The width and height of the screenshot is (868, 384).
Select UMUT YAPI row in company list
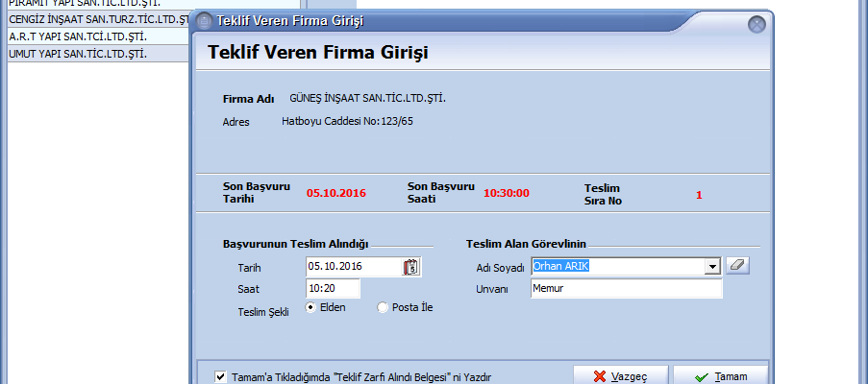point(95,53)
